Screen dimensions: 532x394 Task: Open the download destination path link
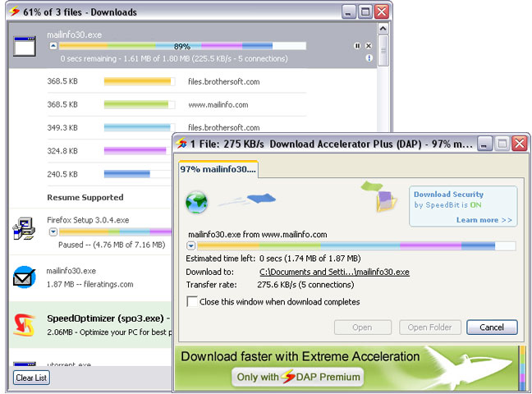(333, 272)
